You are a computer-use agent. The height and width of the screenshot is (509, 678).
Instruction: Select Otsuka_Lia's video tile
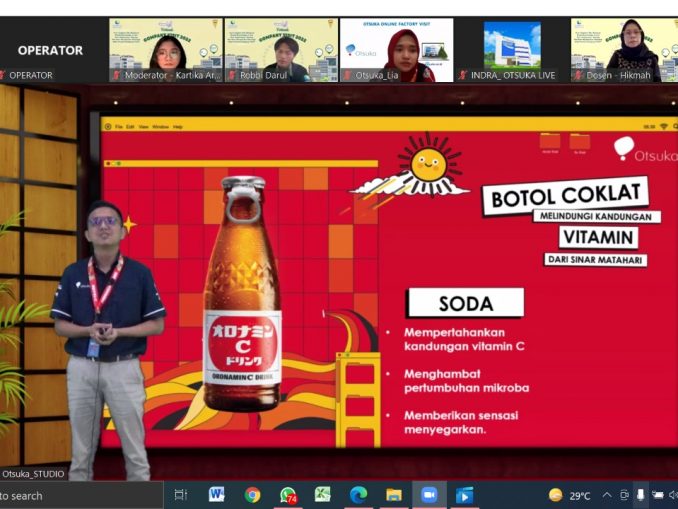point(397,50)
